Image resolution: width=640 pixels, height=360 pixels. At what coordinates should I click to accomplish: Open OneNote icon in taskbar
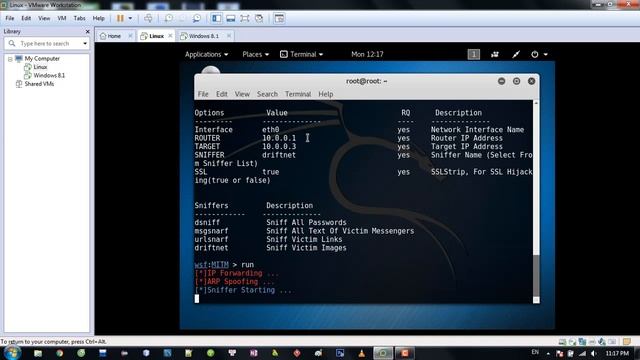point(254,353)
